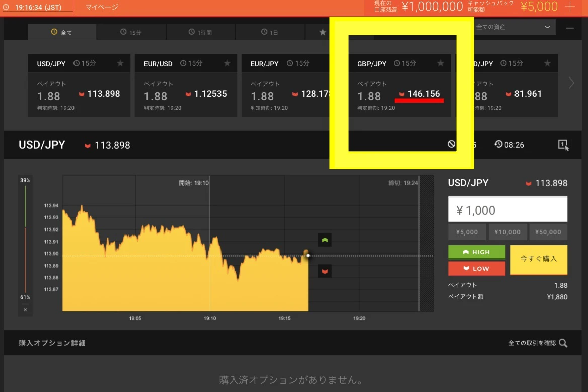This screenshot has width=588, height=392.
Task: Open the favorites star tab
Action: pos(323,32)
